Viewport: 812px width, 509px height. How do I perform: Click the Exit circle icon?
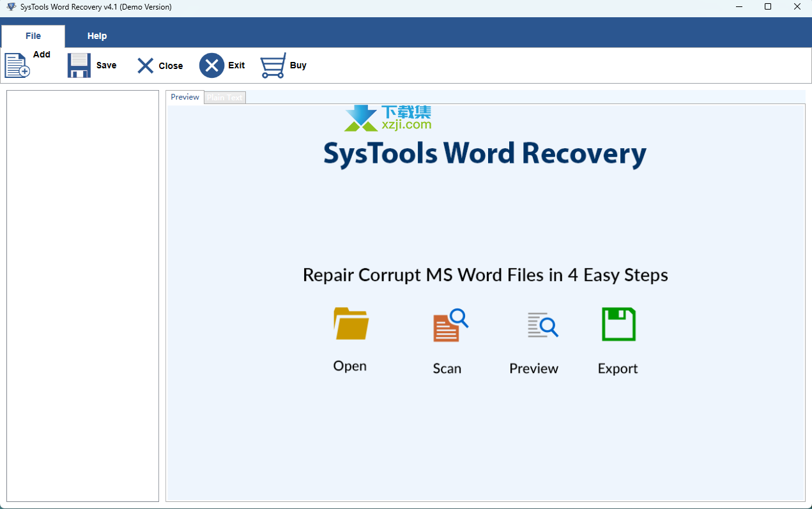click(211, 65)
